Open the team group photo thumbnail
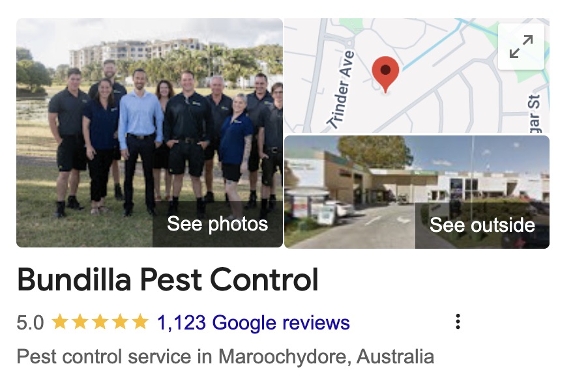588x379 pixels. point(150,133)
